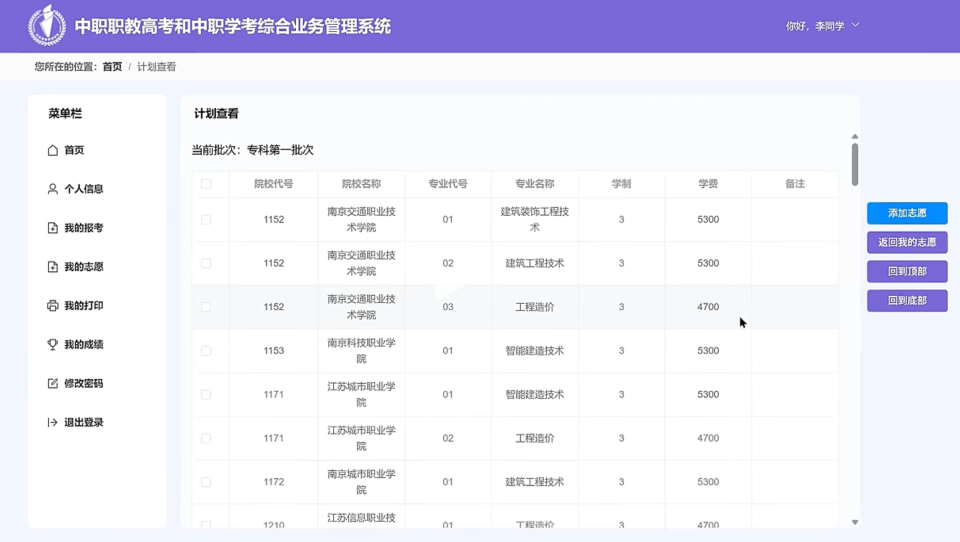Click the 当前批次：专科第一批次 label
960x542 pixels.
point(252,150)
